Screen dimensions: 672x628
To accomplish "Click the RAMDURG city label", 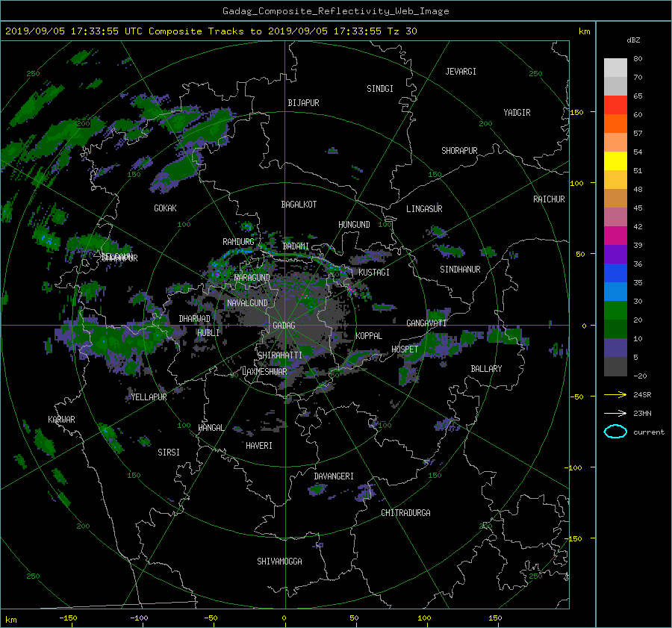I will pyautogui.click(x=238, y=242).
